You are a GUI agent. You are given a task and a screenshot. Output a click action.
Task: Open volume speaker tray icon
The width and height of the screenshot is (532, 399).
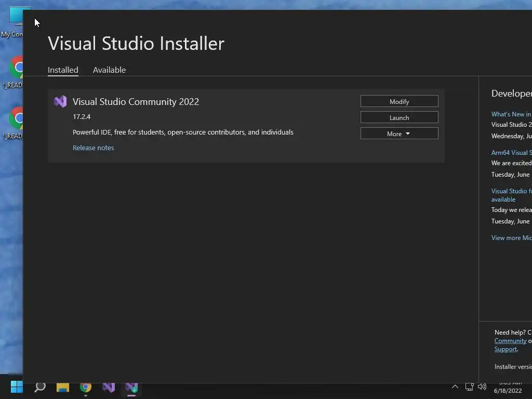click(482, 387)
